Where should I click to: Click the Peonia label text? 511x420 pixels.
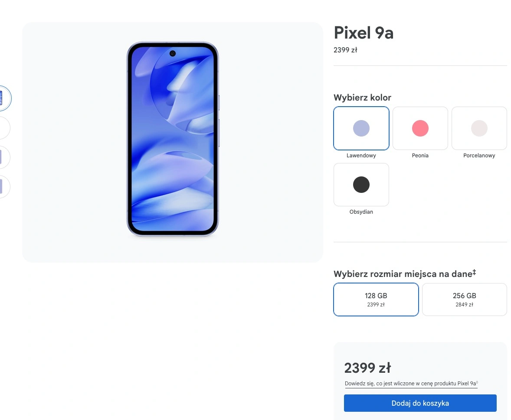click(x=420, y=156)
